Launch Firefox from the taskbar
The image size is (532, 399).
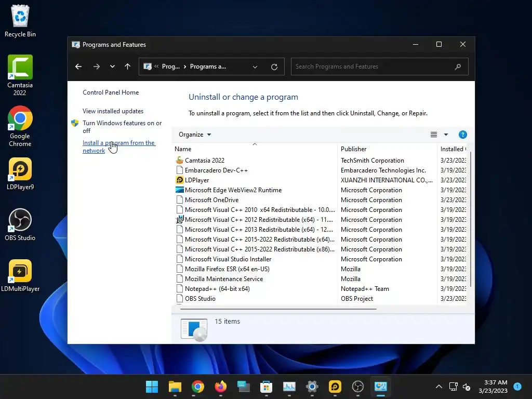[x=220, y=387]
